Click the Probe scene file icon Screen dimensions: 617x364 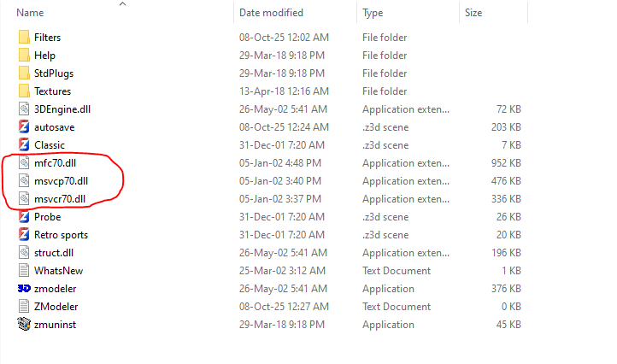pos(24,217)
